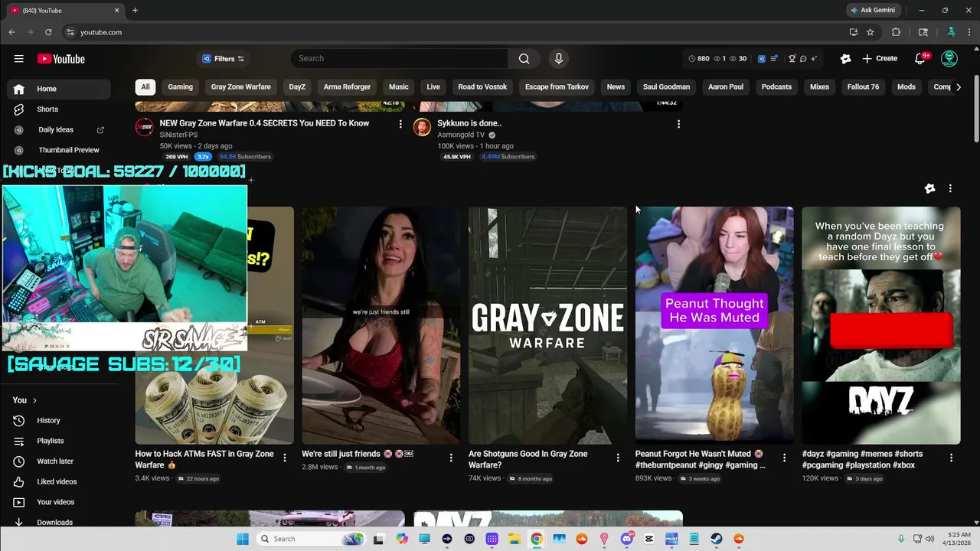Viewport: 980px width, 551px height.
Task: Open options for the Sykkuno is done video
Action: [678, 124]
